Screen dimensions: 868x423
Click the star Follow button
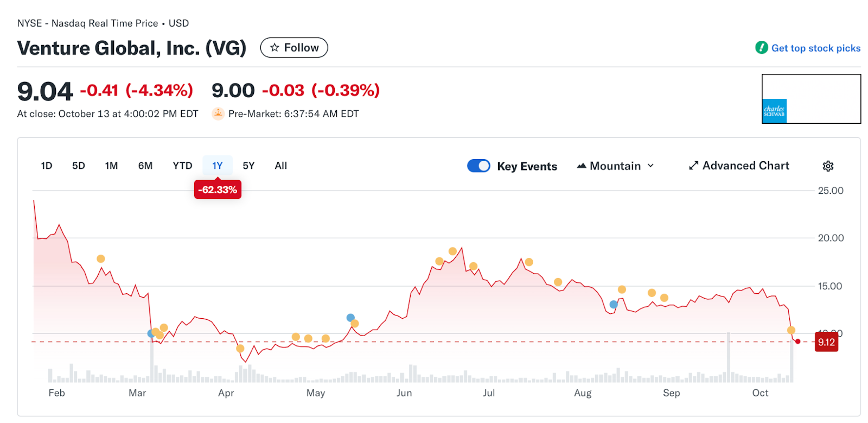pyautogui.click(x=294, y=48)
